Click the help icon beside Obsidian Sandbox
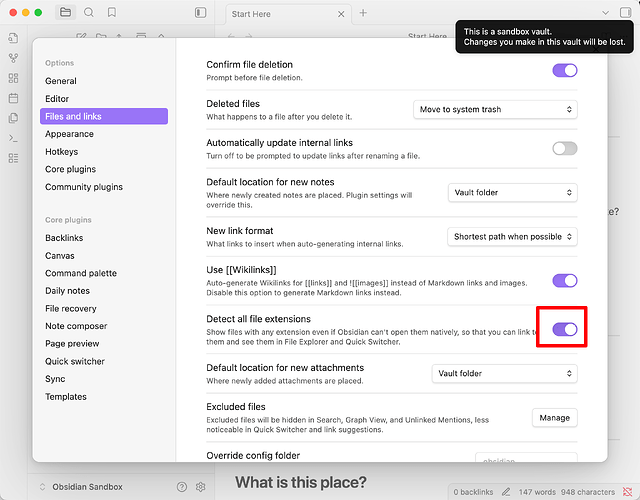Image resolution: width=640 pixels, height=500 pixels. (x=182, y=487)
